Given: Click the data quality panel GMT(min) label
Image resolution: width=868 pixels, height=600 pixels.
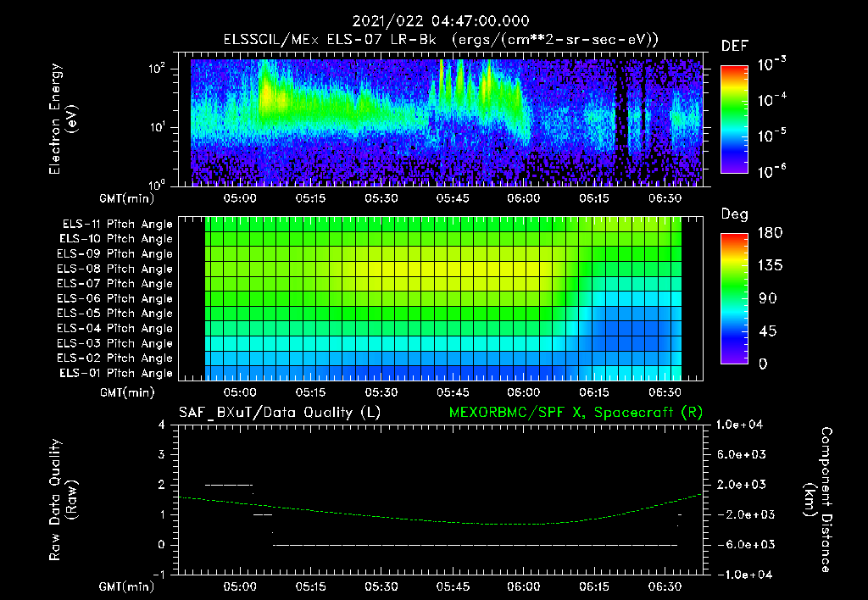Looking at the screenshot, I should pyautogui.click(x=127, y=586).
